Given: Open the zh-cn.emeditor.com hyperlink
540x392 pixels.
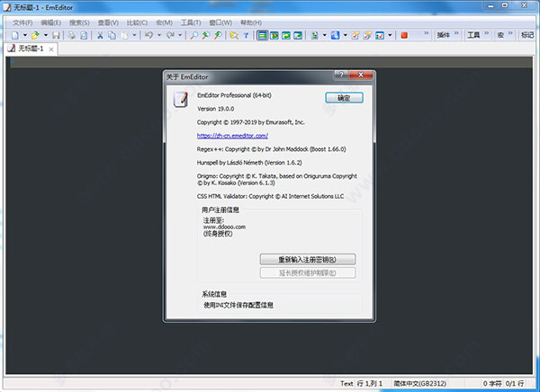Looking at the screenshot, I should pyautogui.click(x=232, y=136).
